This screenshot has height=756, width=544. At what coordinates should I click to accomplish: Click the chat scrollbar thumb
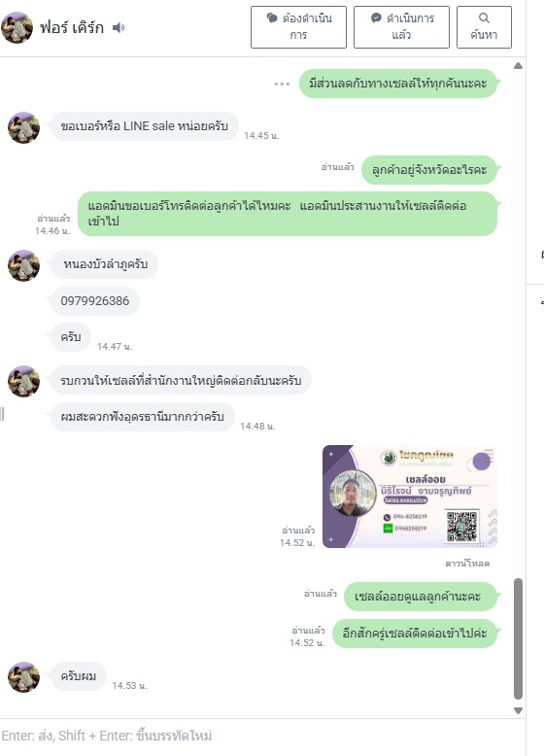(x=519, y=638)
